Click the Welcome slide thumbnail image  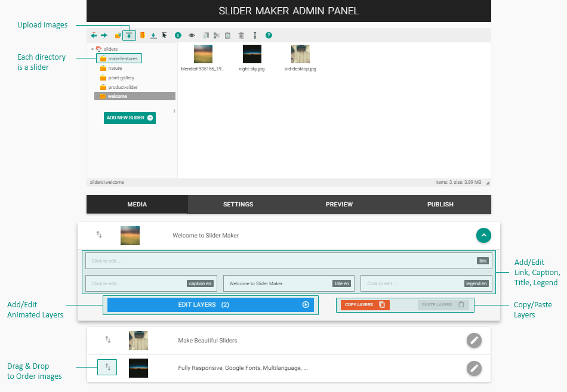click(x=130, y=236)
